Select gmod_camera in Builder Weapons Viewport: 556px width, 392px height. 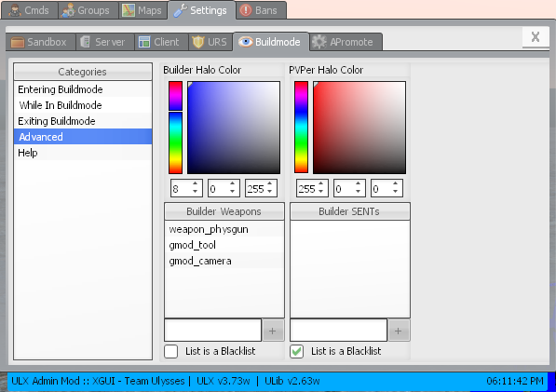coord(224,261)
